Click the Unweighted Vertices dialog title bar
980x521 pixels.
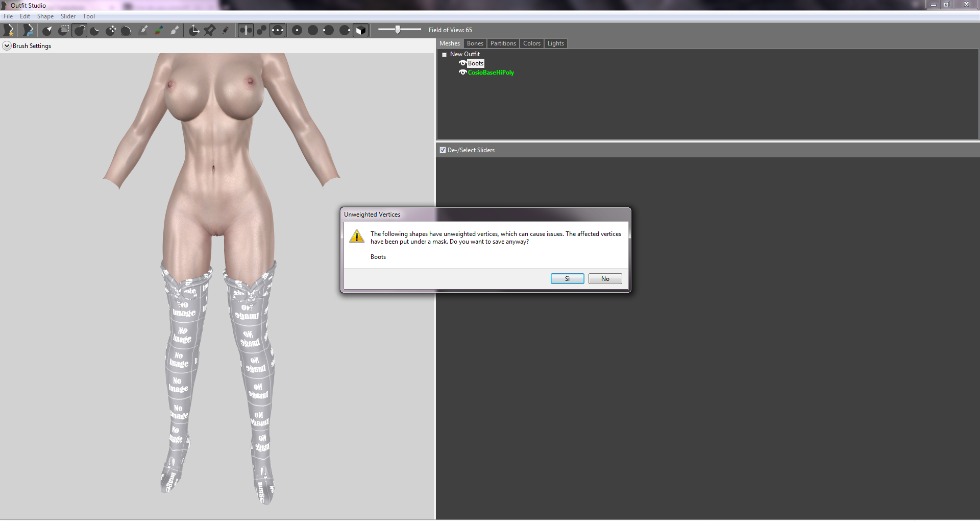[x=485, y=215]
